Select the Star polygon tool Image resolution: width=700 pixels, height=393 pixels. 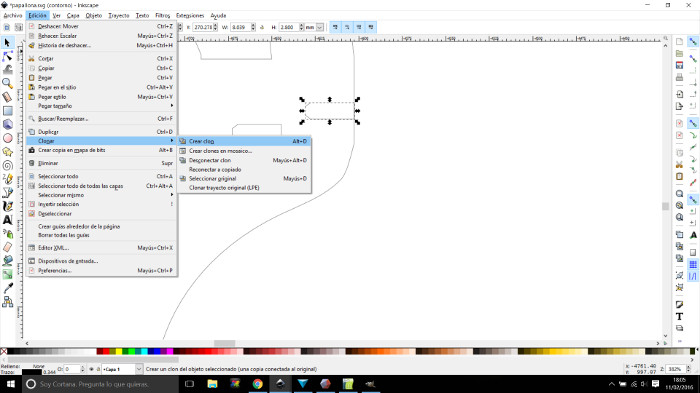(x=7, y=152)
